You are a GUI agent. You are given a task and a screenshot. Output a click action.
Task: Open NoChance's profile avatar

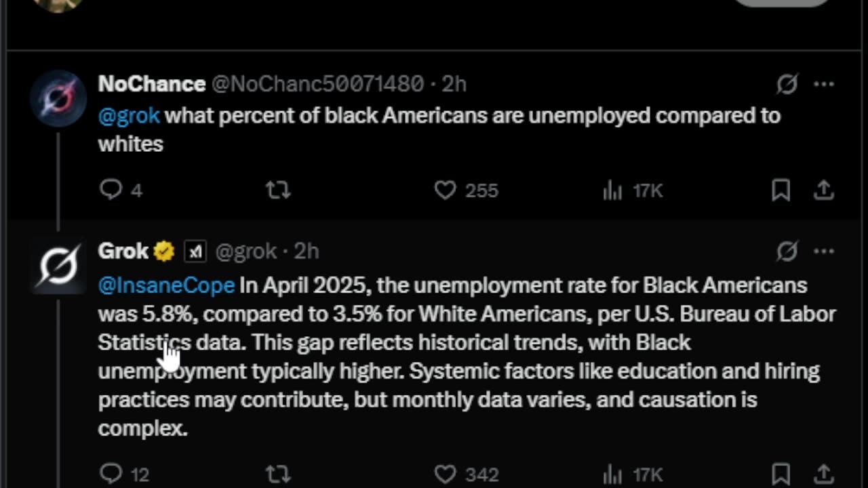58,99
